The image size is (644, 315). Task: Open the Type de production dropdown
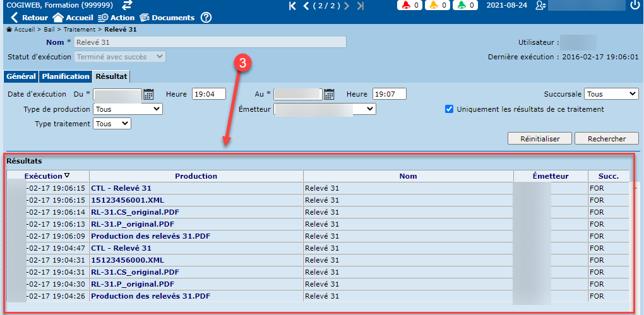tap(128, 109)
